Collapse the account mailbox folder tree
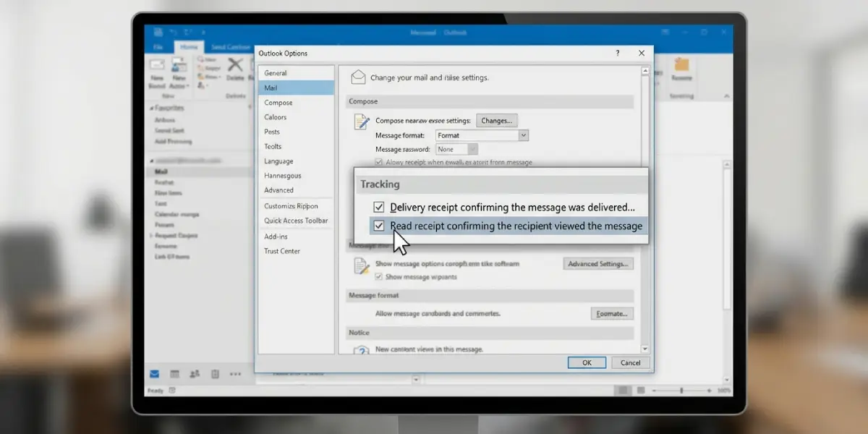The height and width of the screenshot is (434, 868). pos(150,159)
